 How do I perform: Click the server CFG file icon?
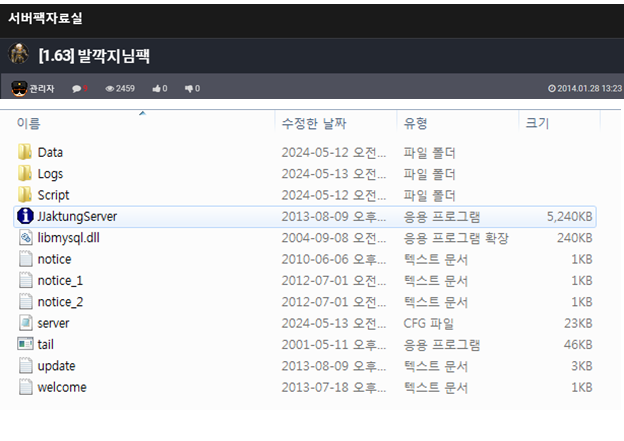pos(25,323)
